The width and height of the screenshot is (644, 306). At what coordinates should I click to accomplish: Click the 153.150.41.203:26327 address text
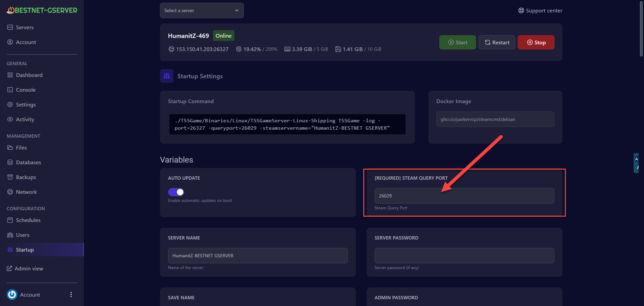(202, 49)
